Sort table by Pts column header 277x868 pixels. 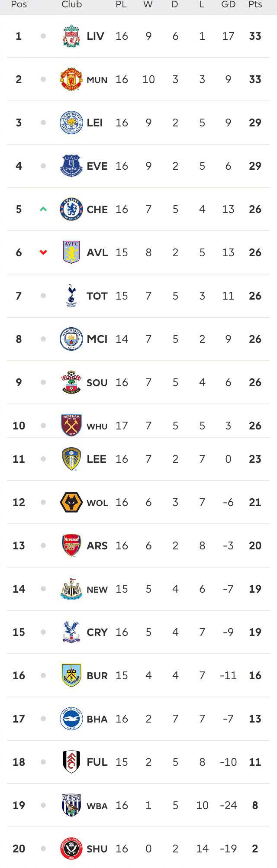click(255, 5)
